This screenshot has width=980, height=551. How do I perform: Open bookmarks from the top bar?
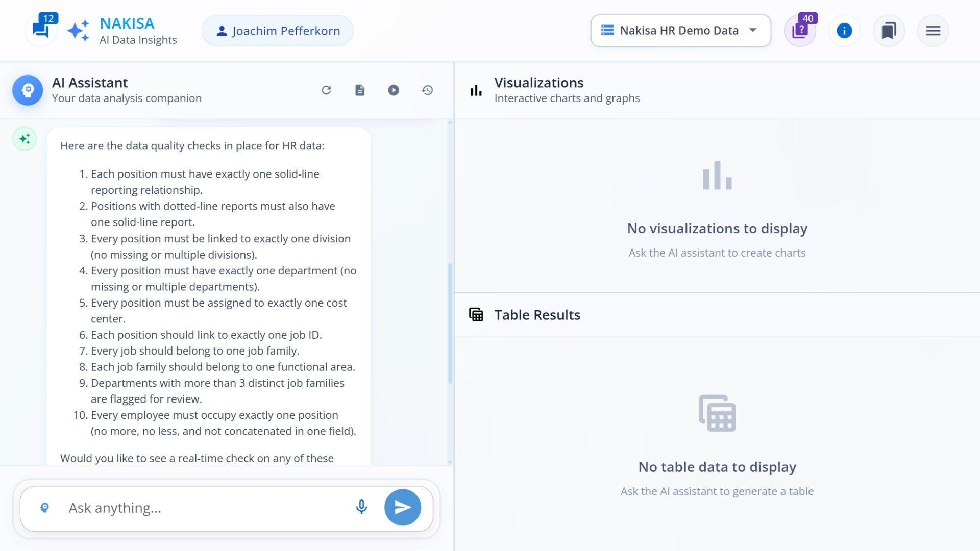point(888,31)
